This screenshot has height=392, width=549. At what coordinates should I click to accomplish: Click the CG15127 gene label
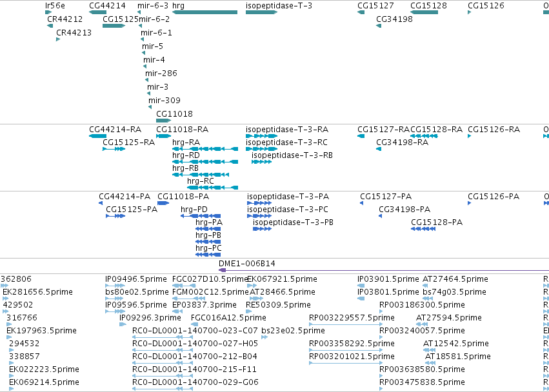click(x=375, y=6)
